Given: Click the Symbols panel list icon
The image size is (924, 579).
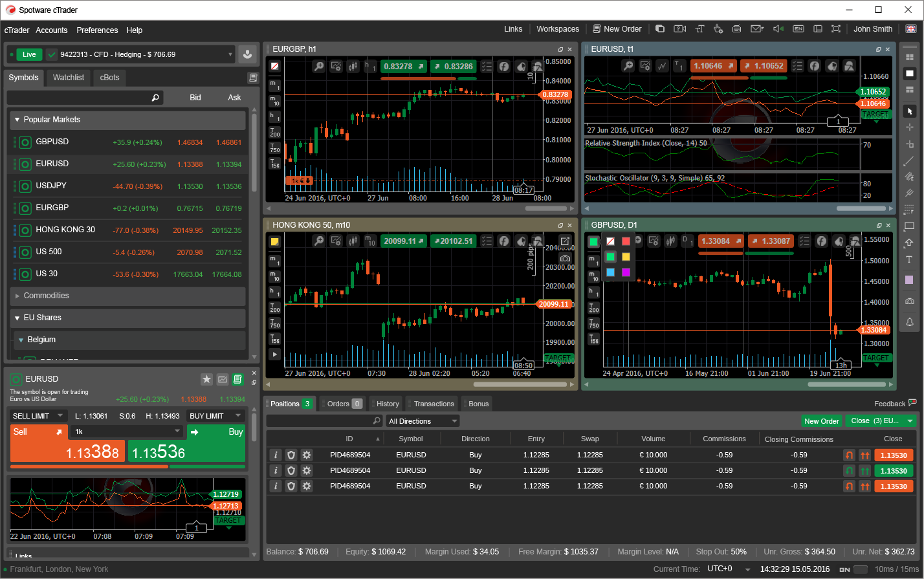Looking at the screenshot, I should tap(252, 78).
